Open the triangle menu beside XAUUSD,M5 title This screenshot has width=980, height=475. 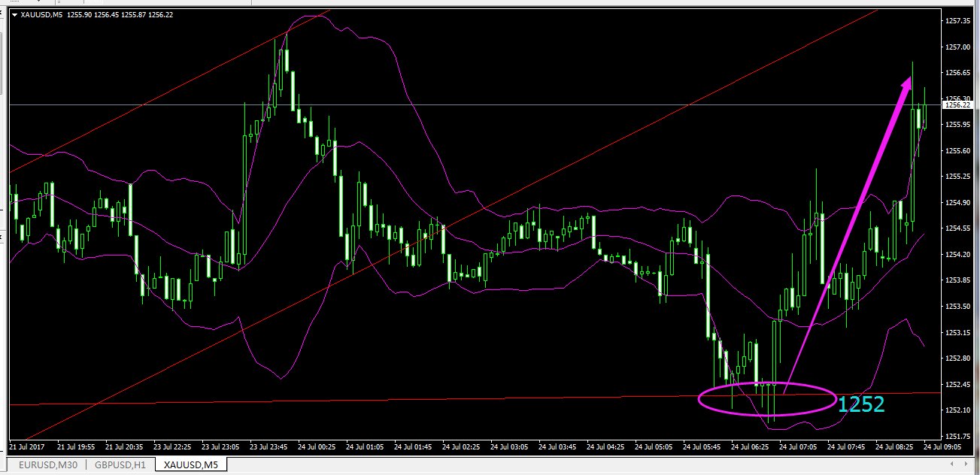coord(14,14)
